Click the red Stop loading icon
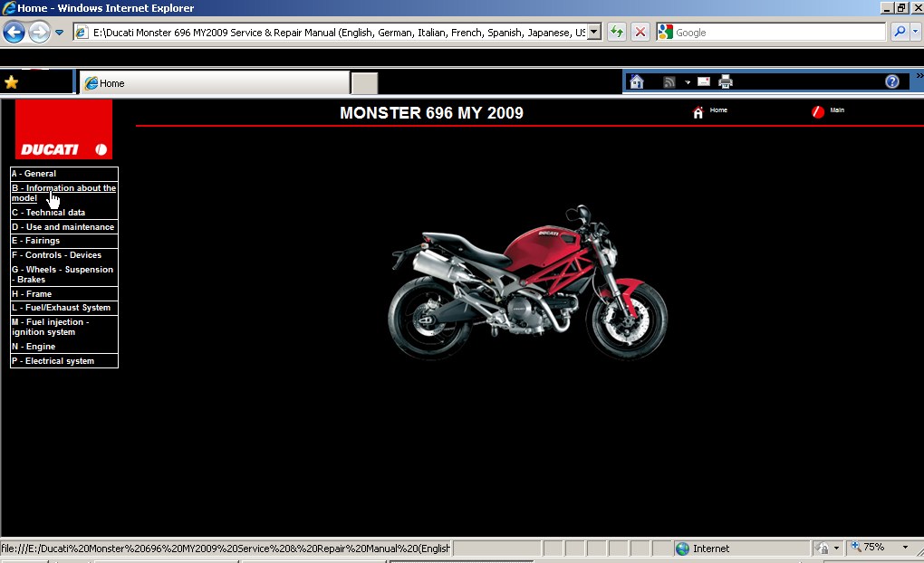 pos(640,32)
